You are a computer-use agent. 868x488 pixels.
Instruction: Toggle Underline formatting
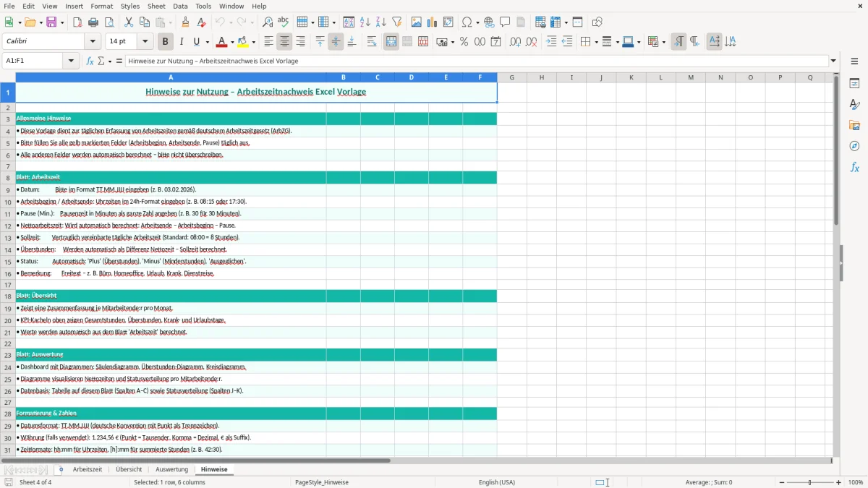pyautogui.click(x=197, y=42)
